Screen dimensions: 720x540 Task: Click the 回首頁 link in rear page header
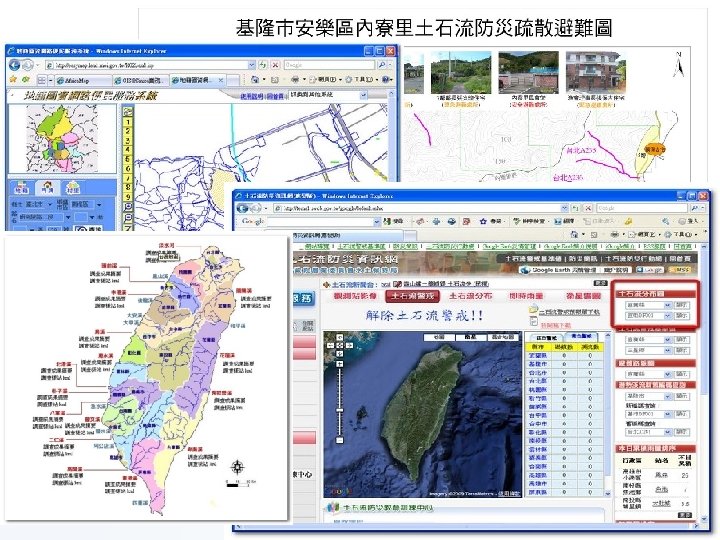(276, 96)
